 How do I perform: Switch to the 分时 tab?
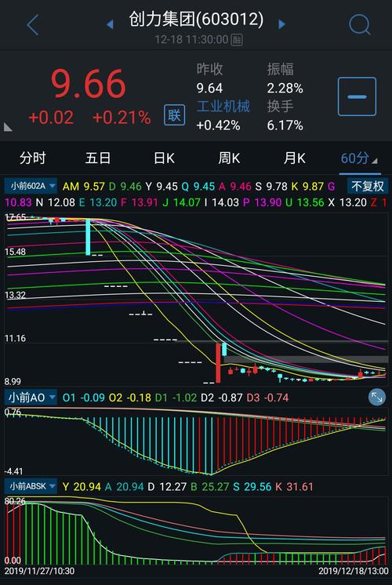tap(32, 158)
